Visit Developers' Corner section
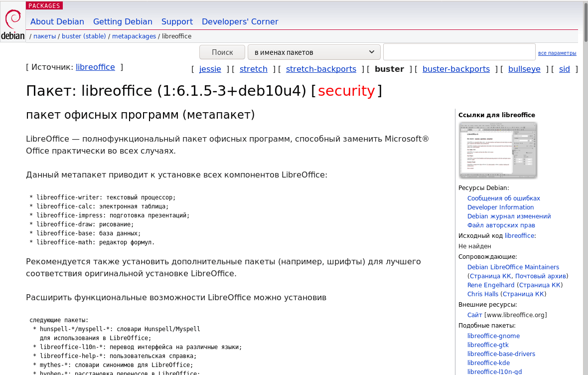Screen dimensions: 588x375 240,21
